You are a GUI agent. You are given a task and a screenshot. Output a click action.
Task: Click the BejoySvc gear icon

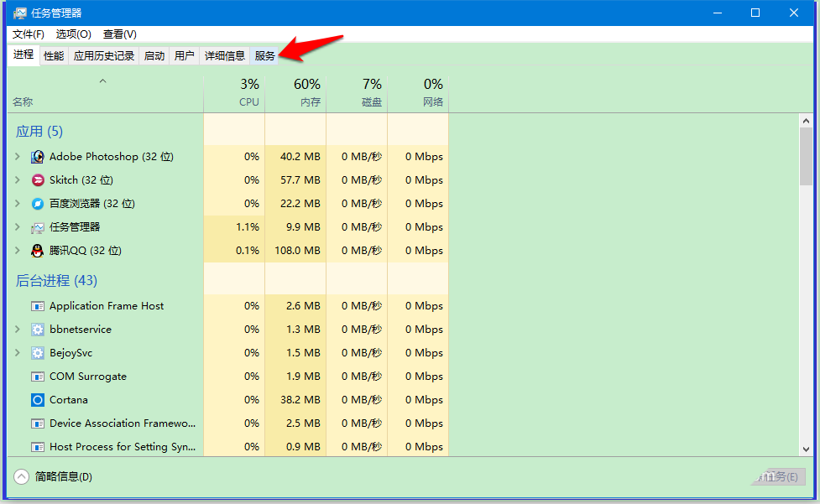[38, 352]
